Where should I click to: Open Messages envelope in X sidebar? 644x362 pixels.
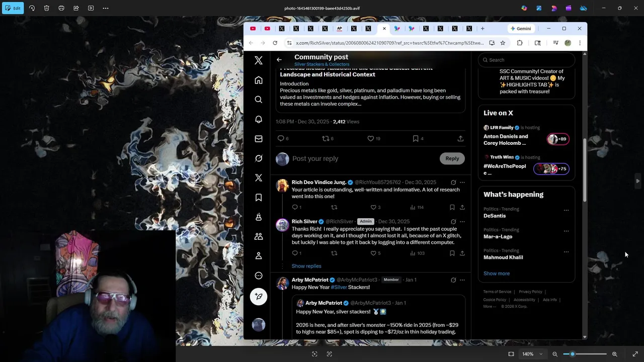coord(259,139)
